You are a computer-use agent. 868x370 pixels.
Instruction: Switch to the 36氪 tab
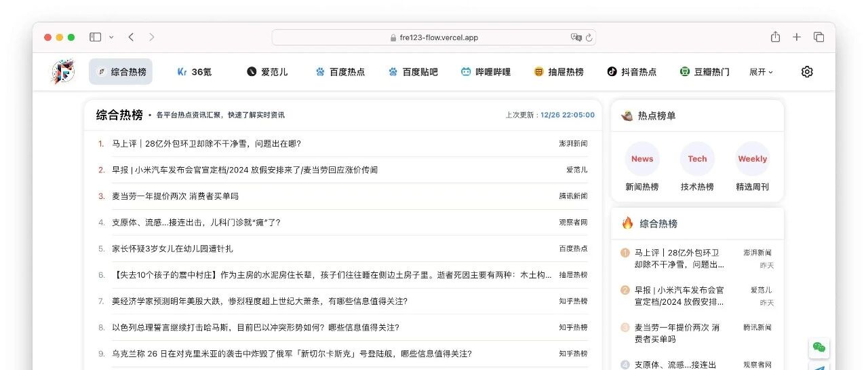pyautogui.click(x=194, y=72)
